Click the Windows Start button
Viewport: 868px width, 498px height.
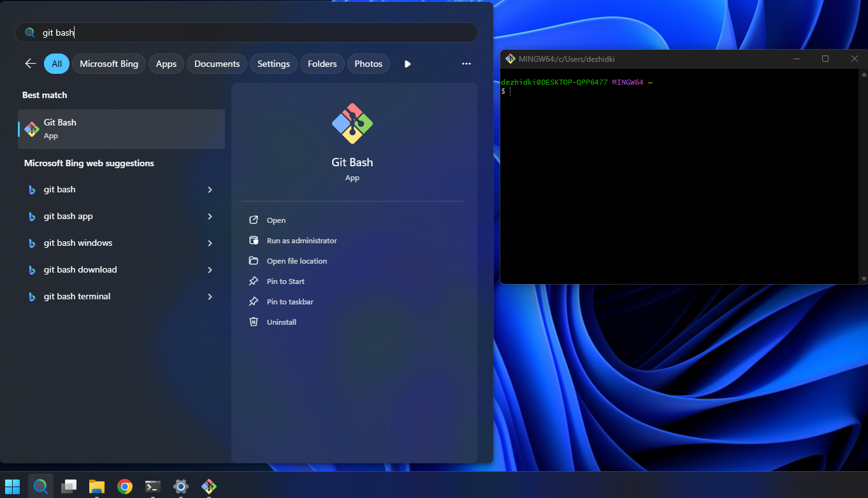12,487
